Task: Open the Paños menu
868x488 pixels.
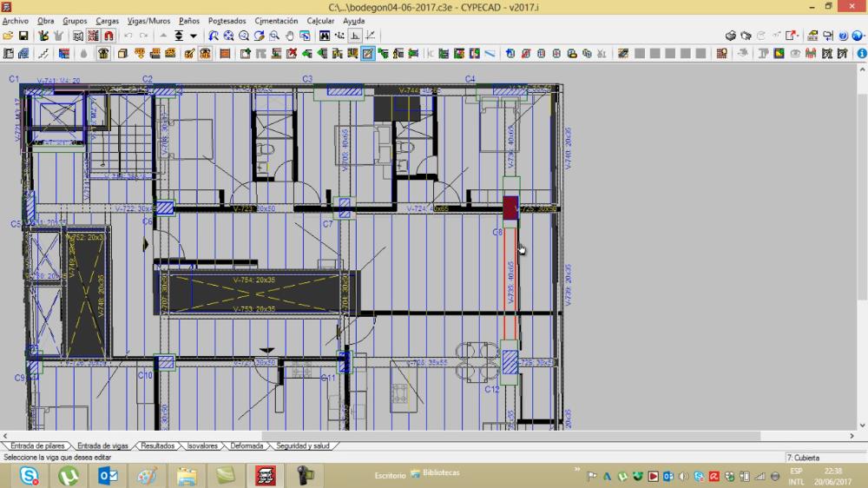Action: click(x=188, y=21)
